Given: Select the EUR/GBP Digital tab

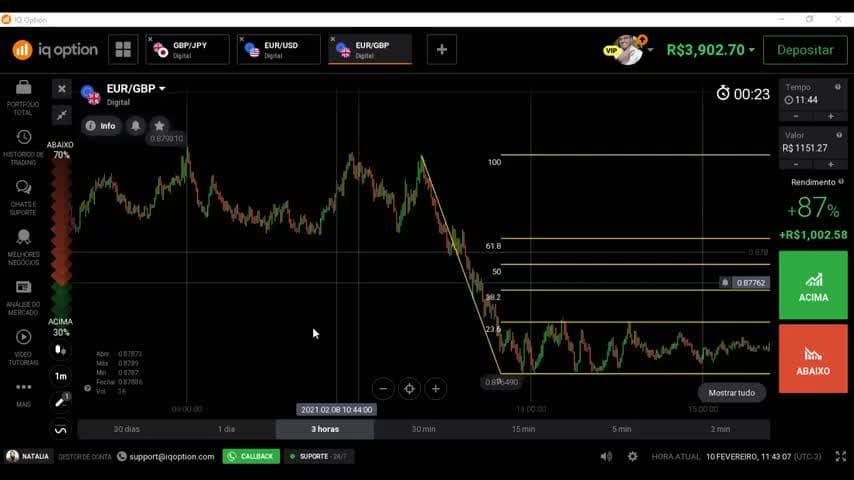Looking at the screenshot, I should 370,50.
